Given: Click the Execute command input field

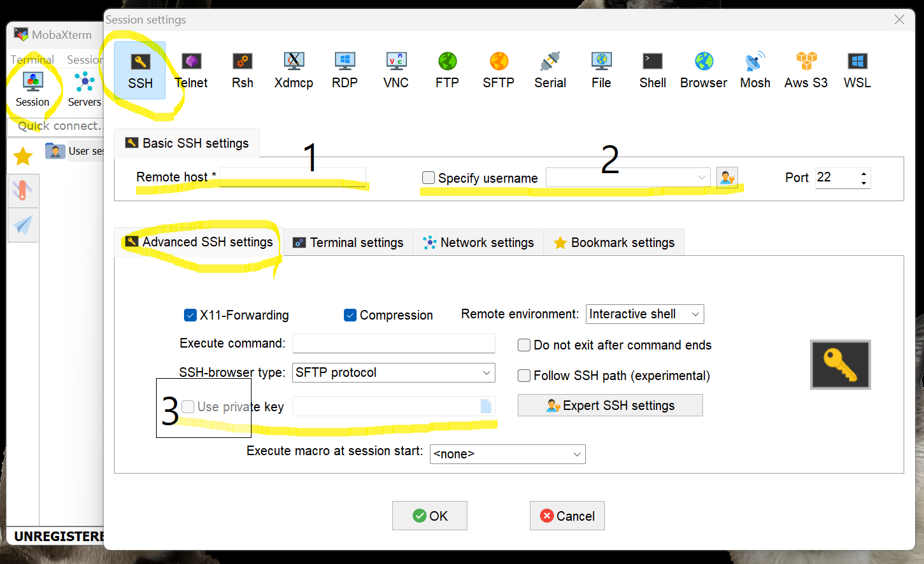Looking at the screenshot, I should tap(394, 343).
